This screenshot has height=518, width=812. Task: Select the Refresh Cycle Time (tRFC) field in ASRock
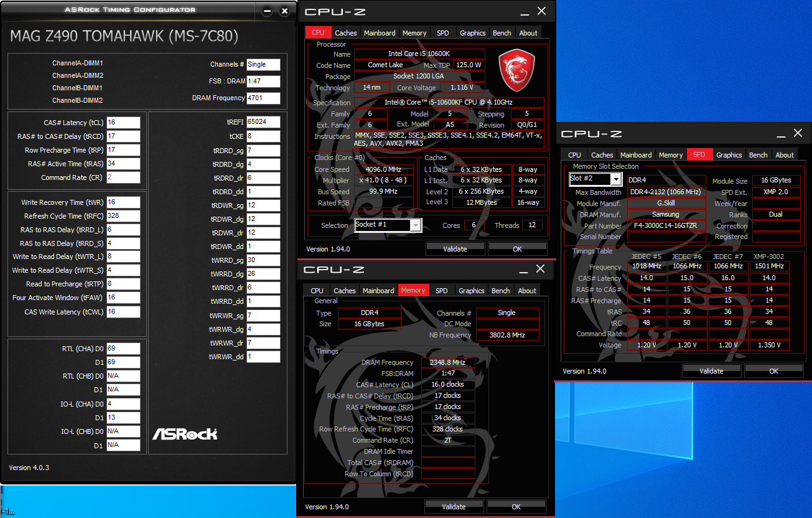[x=123, y=216]
